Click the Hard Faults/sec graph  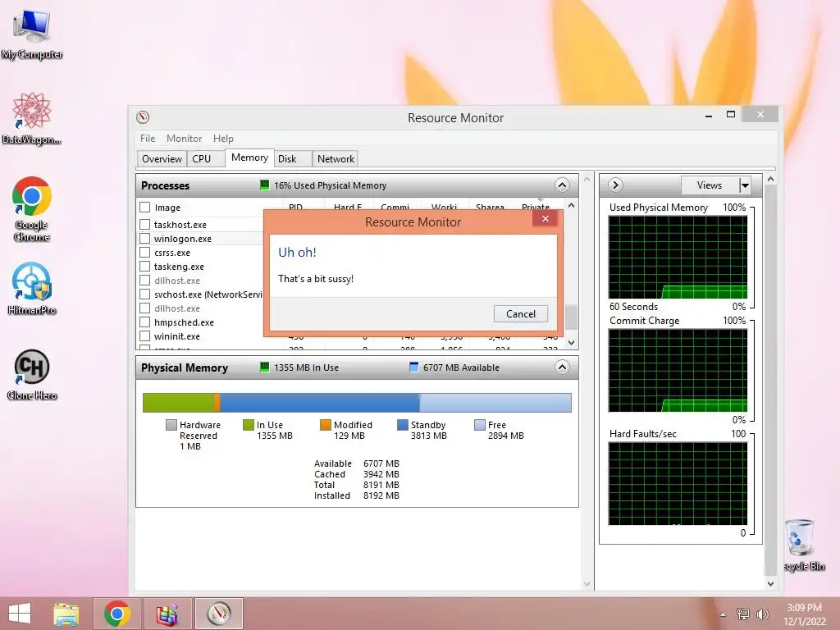pos(678,484)
